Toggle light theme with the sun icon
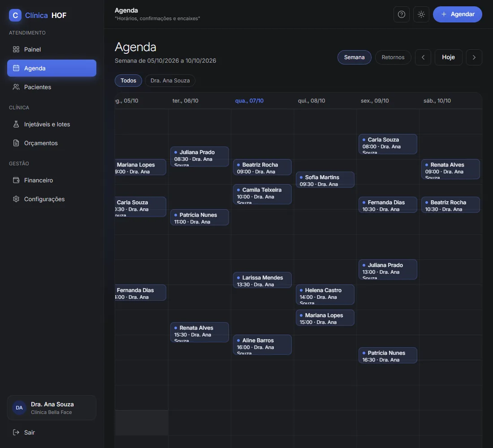Screen dimensions: 493x448 (x=421, y=14)
